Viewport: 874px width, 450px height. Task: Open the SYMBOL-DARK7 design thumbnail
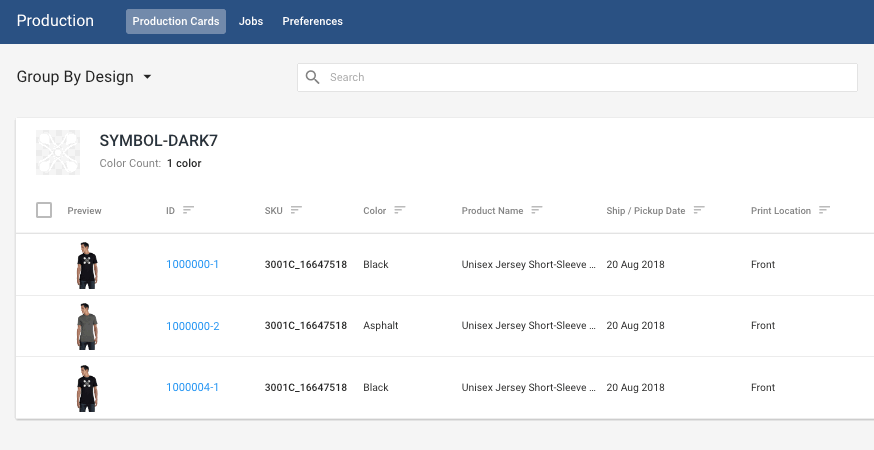click(x=58, y=152)
